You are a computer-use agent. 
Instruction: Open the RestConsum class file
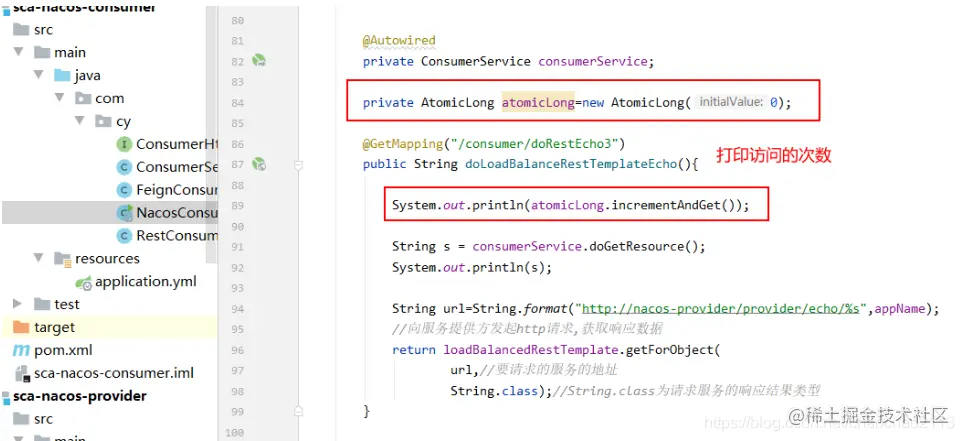177,236
